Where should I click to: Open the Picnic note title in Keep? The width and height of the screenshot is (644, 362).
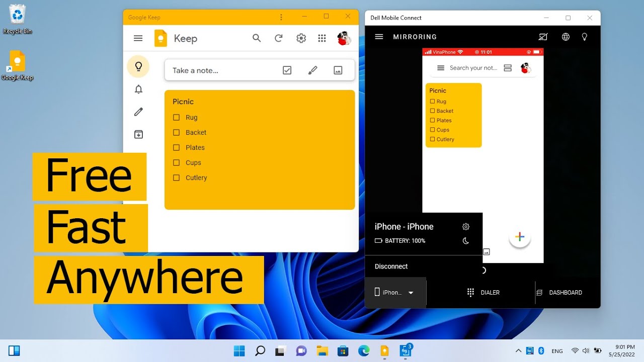click(183, 102)
